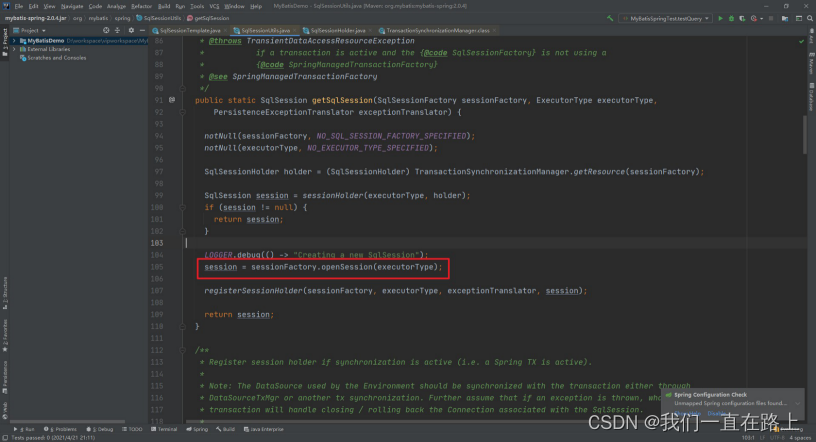816x442 pixels.
Task: Click Search Everywhere magnifier icon
Action: [810, 18]
